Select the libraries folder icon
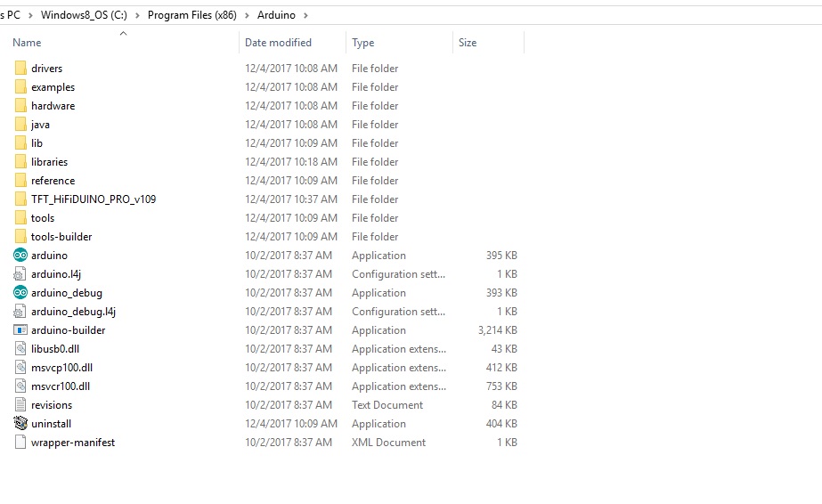The width and height of the screenshot is (822, 504). click(x=20, y=162)
